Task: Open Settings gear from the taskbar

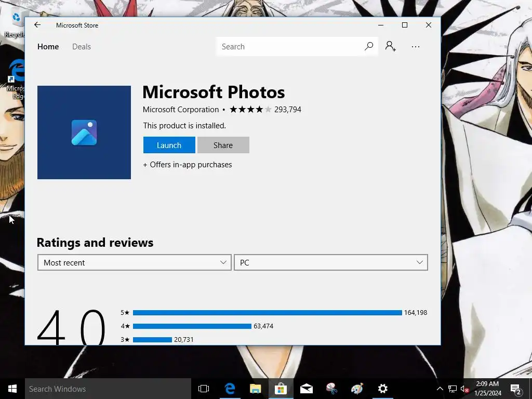Action: coord(383,389)
